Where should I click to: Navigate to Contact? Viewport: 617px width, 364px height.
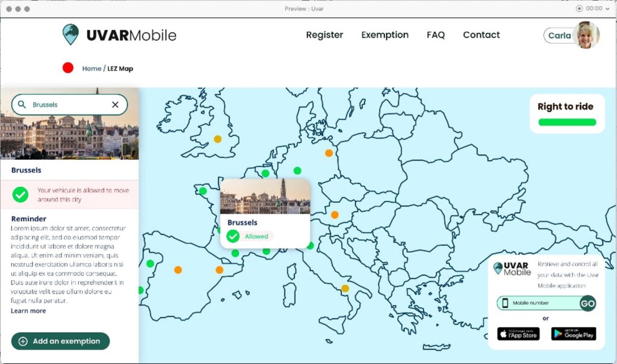pyautogui.click(x=481, y=35)
